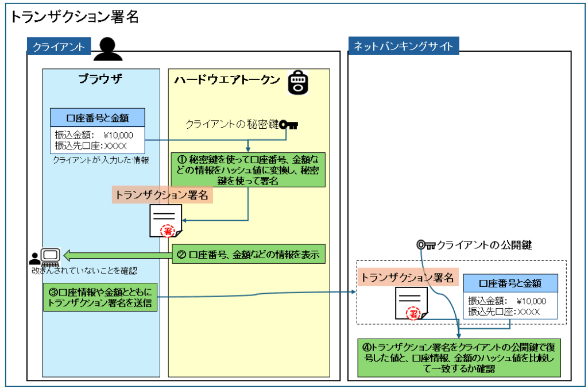Click the hardware token device icon
588x388 pixels.
[297, 82]
